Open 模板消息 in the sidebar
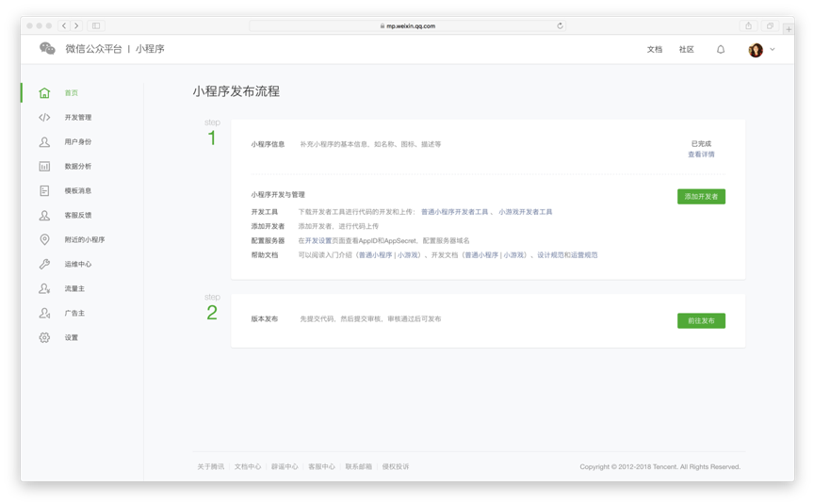Screen dimensions: 814x504 [x=78, y=190]
